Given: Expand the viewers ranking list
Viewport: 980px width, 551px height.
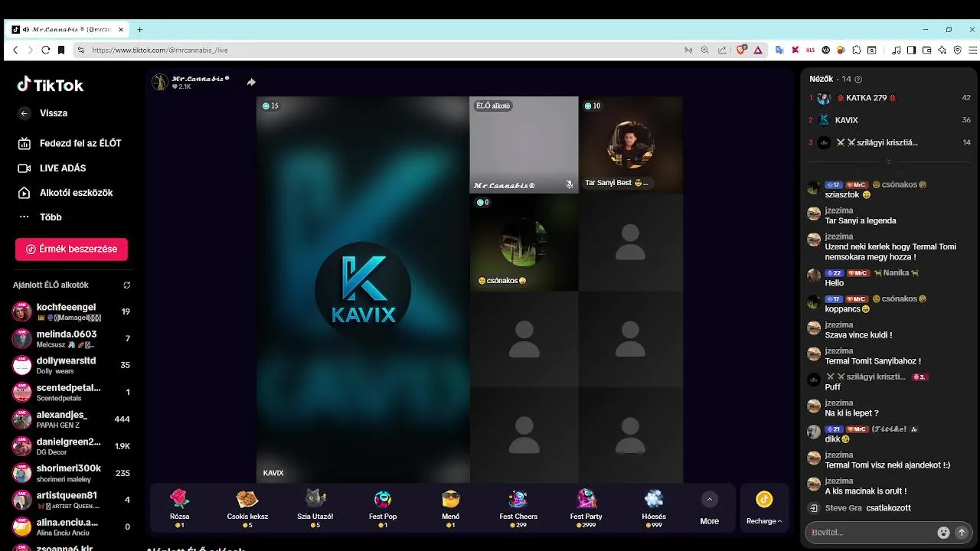Looking at the screenshot, I should point(889,162).
